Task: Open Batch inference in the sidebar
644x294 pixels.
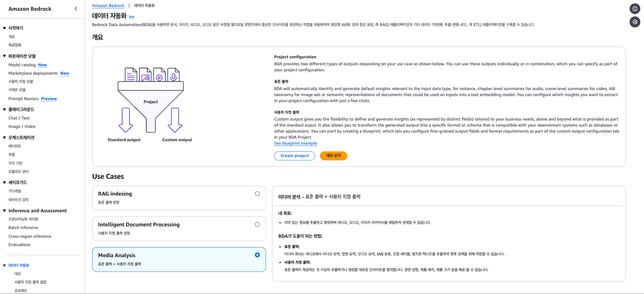Action: tap(23, 228)
